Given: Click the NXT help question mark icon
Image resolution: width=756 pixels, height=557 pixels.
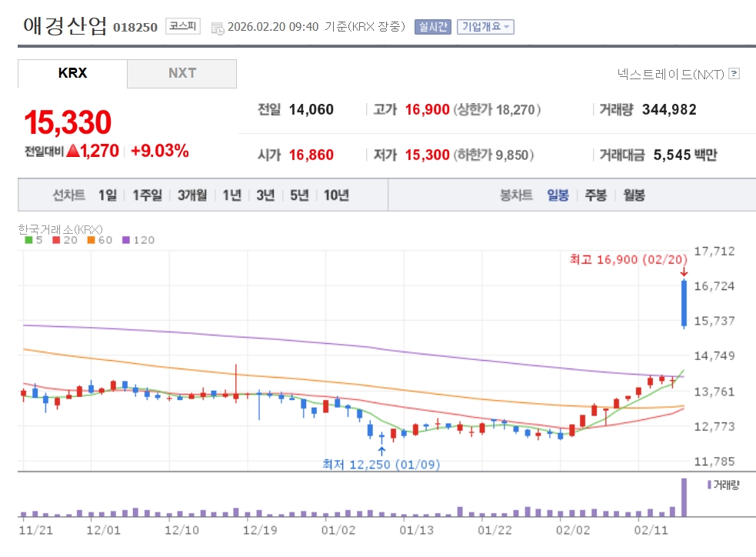Looking at the screenshot, I should click(734, 74).
